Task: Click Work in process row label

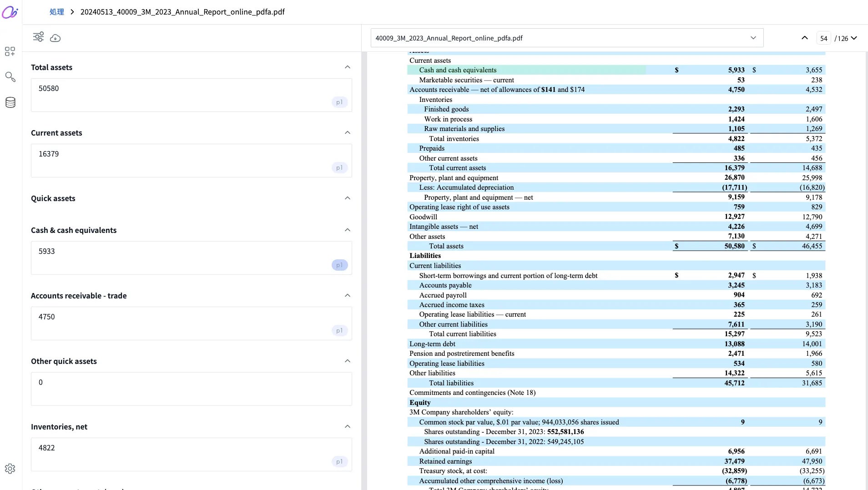Action: tap(448, 119)
